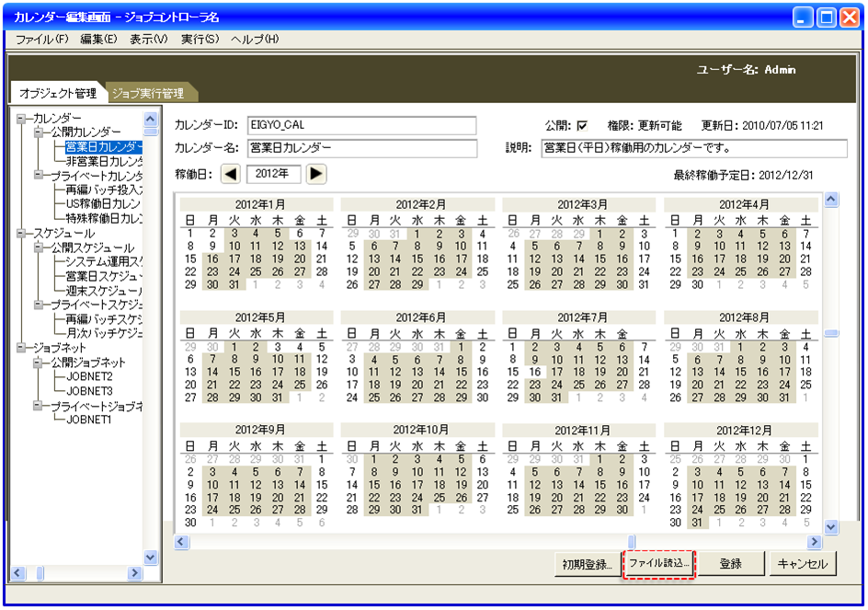The height and width of the screenshot is (610, 868).
Task: Click the カレンダーID input field
Action: click(x=362, y=125)
